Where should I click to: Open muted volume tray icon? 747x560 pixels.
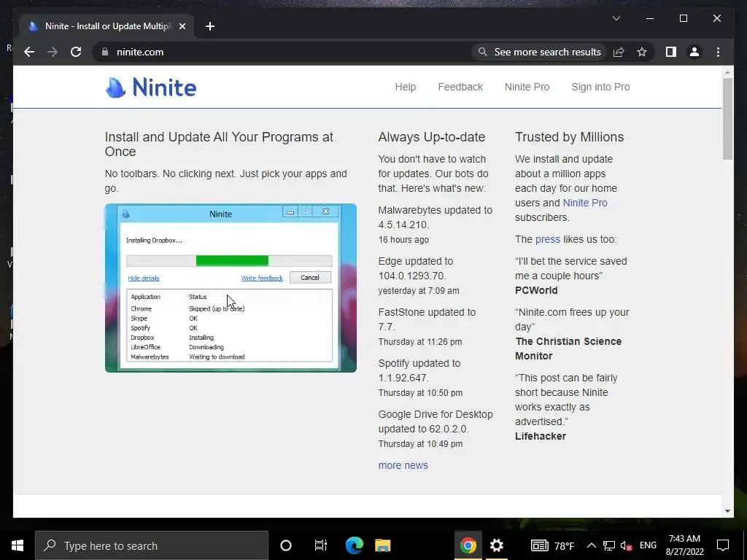(x=627, y=545)
